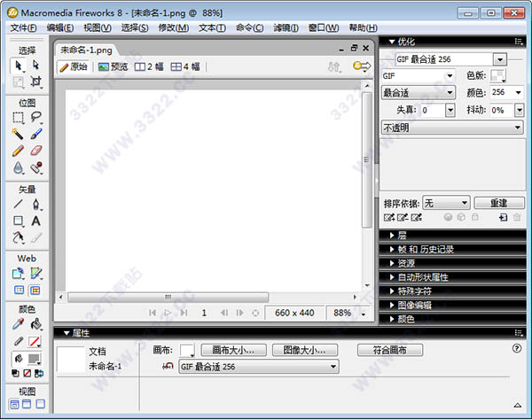Hide slices and hotspots
This screenshot has width=532, height=419.
(19, 291)
